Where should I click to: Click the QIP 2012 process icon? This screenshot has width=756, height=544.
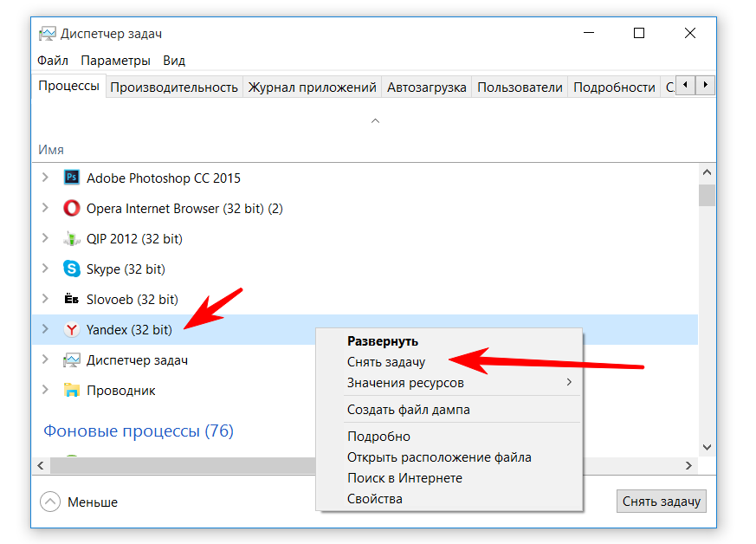point(72,239)
